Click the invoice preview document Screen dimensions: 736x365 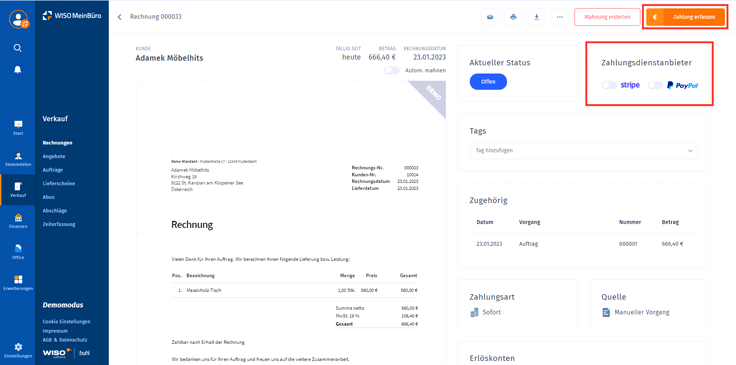291,222
